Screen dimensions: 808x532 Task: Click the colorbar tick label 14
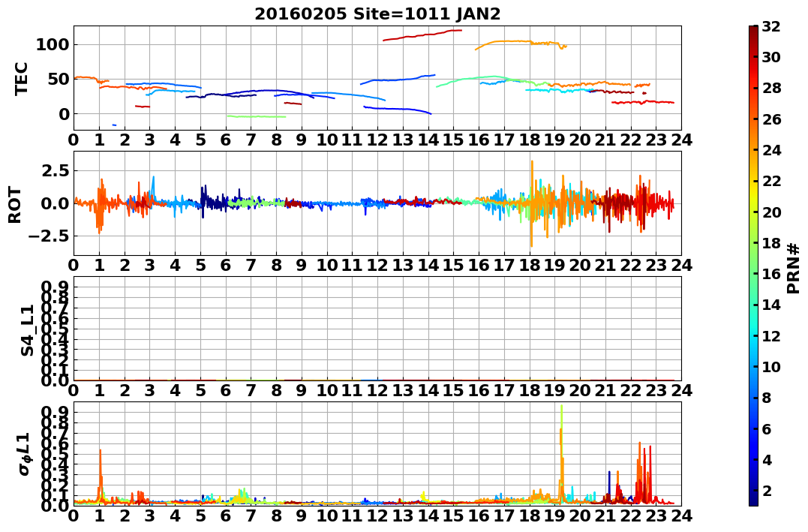coord(770,305)
